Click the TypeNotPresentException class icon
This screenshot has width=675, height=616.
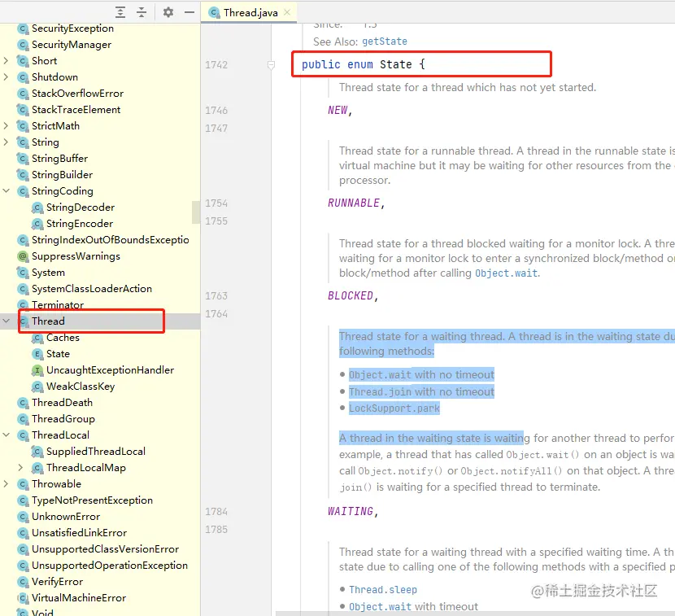click(x=23, y=500)
